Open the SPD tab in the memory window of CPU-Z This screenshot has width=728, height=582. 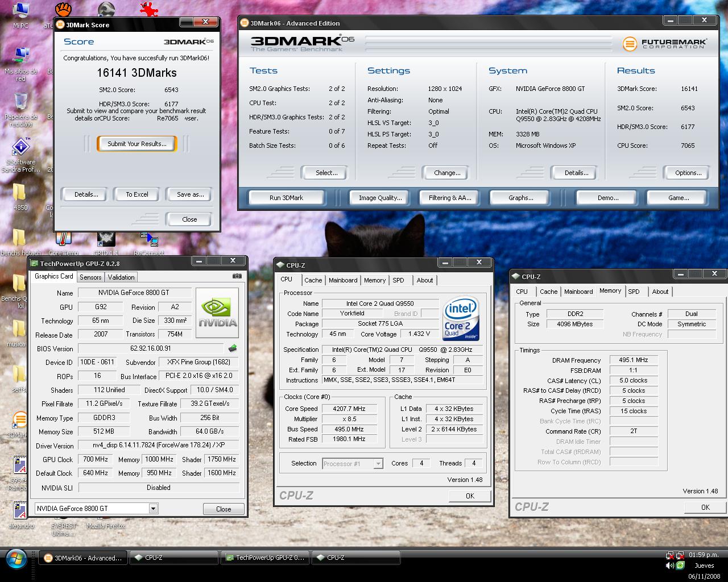(x=634, y=292)
